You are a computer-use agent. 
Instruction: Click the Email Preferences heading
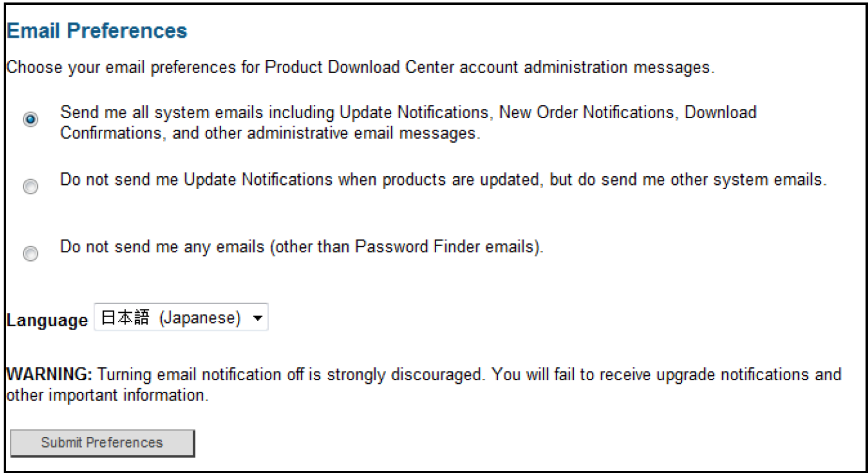pyautogui.click(x=97, y=31)
